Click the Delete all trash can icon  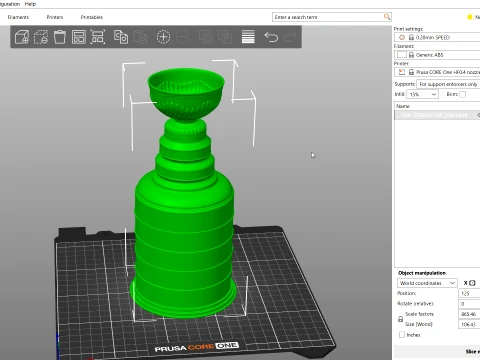60,37
